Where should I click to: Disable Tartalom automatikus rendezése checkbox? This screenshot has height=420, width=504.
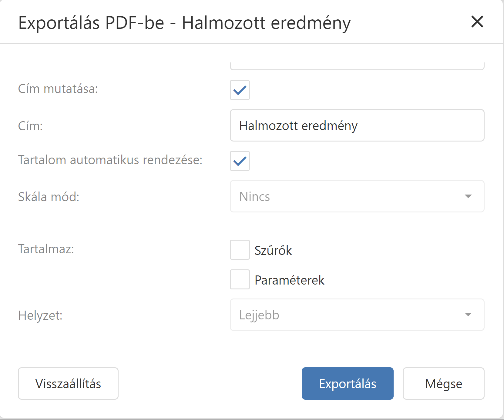tap(240, 161)
